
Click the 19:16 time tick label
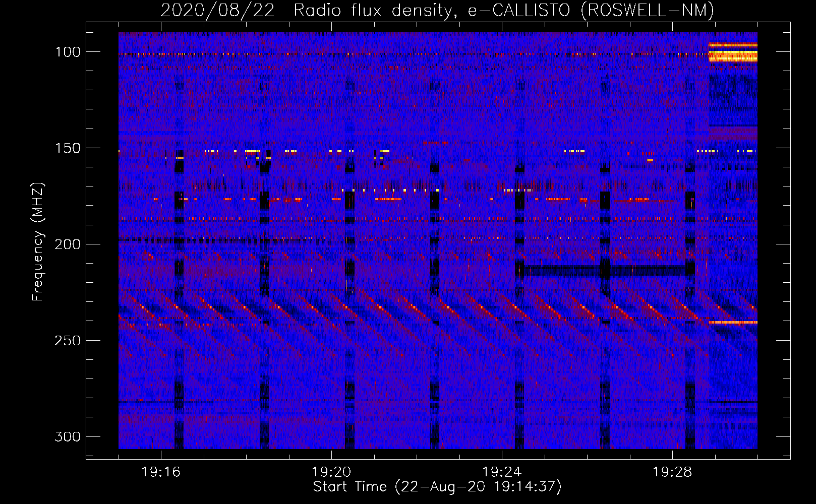[x=161, y=472]
